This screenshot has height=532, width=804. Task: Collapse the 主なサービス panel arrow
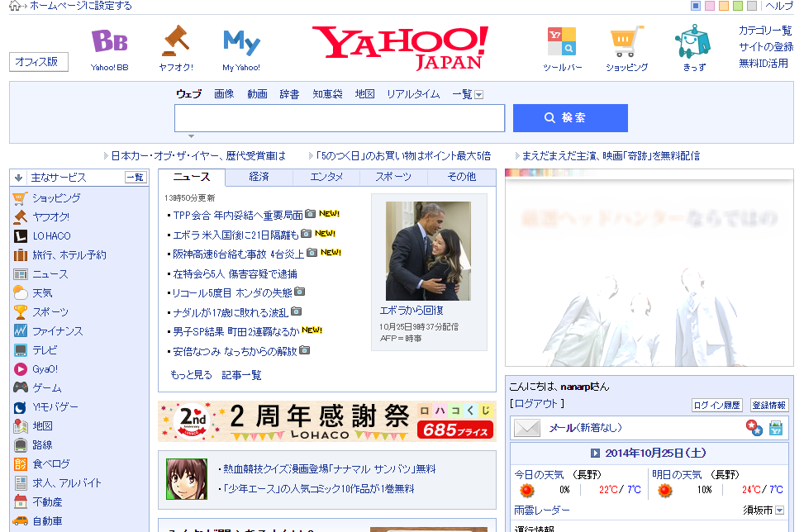(x=18, y=178)
